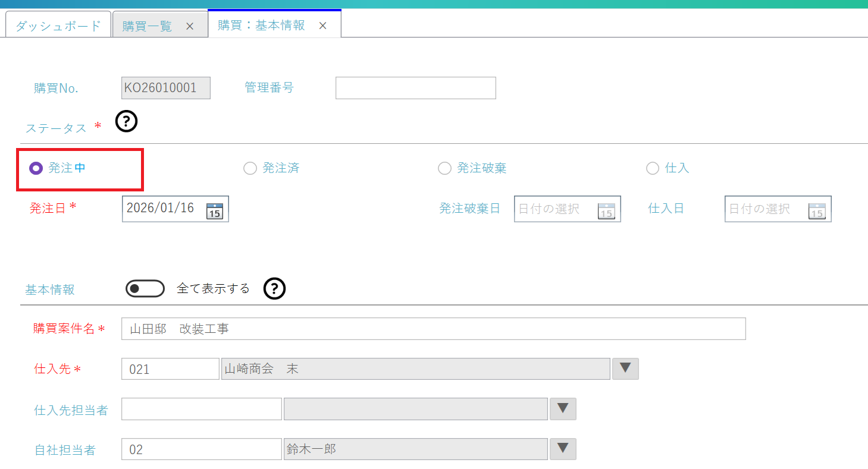Select the 仕入 status radio button
868x469 pixels.
pos(653,168)
